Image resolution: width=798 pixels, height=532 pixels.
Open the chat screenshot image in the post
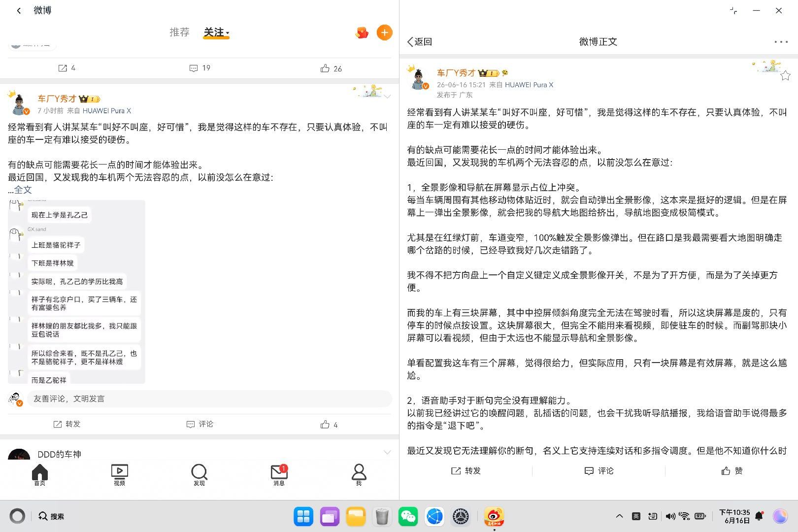[x=76, y=292]
